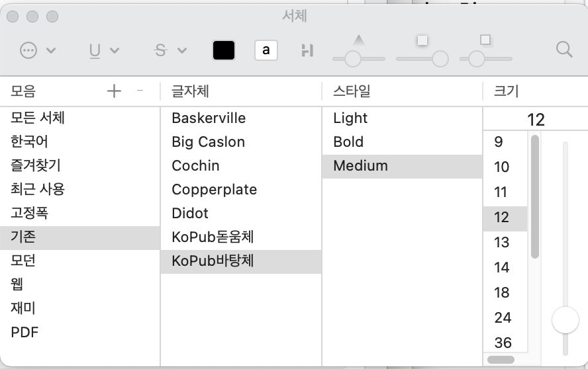Image resolution: width=588 pixels, height=369 pixels.
Task: Click the 크기 column header
Action: pyautogui.click(x=507, y=91)
